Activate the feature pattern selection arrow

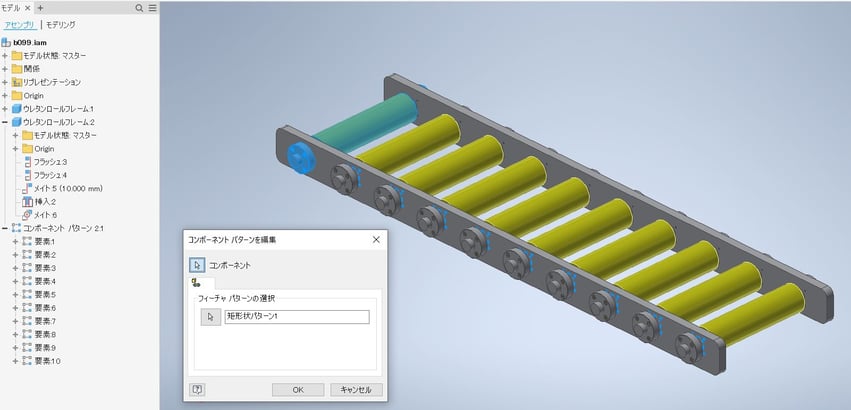pos(211,317)
